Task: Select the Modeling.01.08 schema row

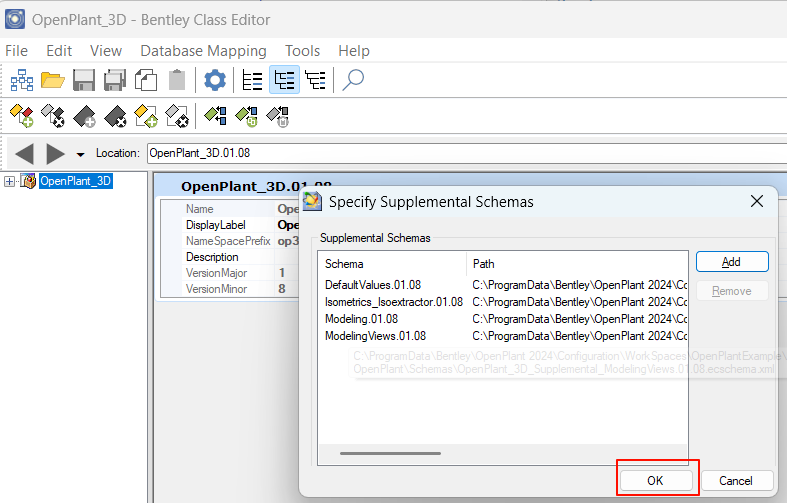Action: pos(502,319)
